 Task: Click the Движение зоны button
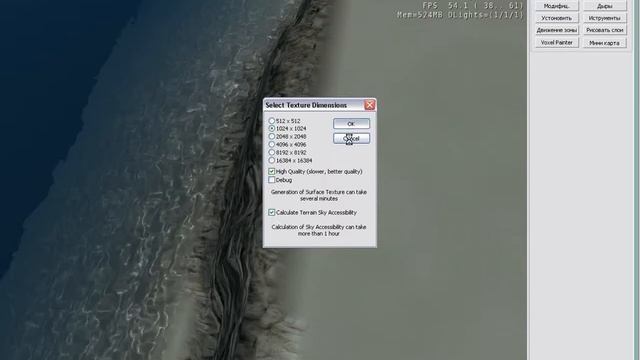click(x=556, y=30)
